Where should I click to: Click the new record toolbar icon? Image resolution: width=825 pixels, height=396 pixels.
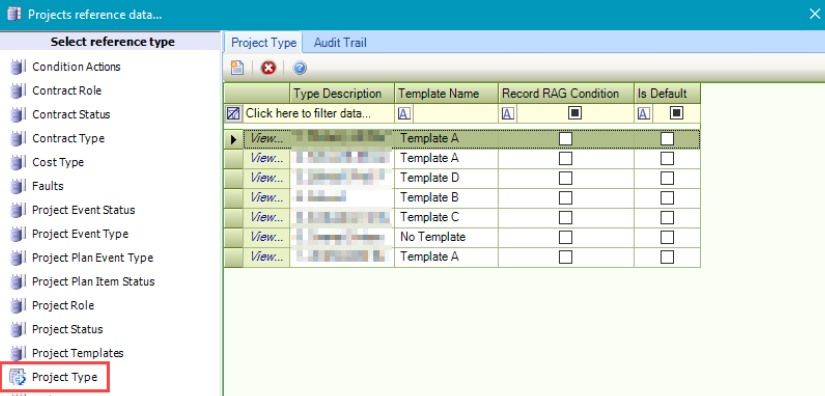(237, 68)
